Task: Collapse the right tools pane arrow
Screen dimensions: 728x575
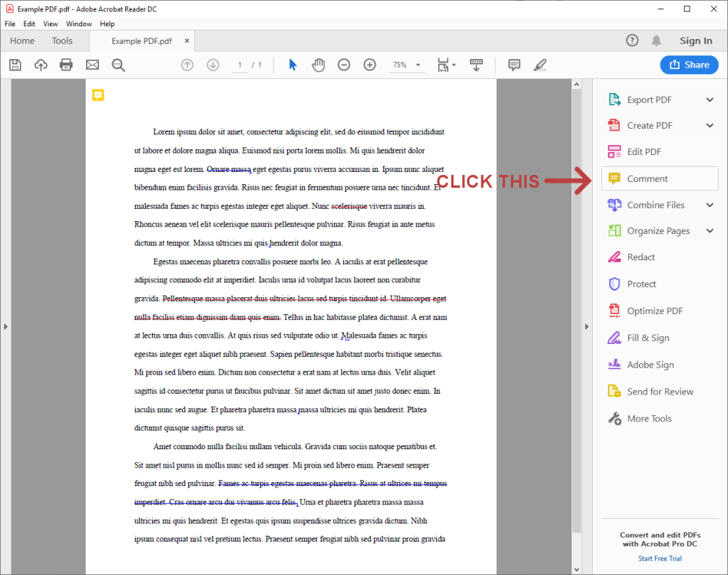Action: (587, 327)
